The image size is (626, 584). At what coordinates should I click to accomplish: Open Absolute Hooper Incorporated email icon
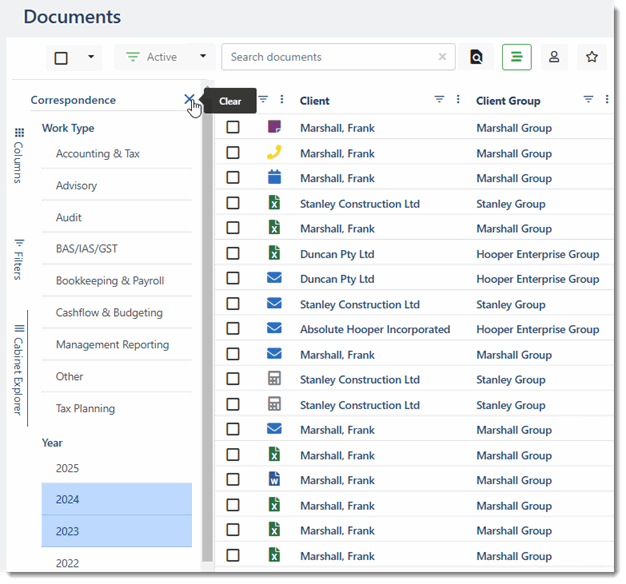point(274,328)
